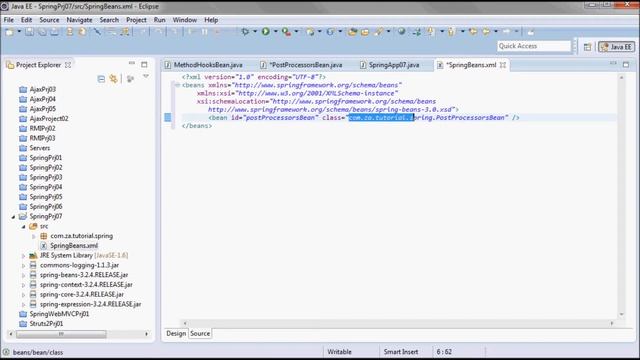Open the File menu
Image resolution: width=640 pixels, height=360 pixels.
tap(9, 20)
